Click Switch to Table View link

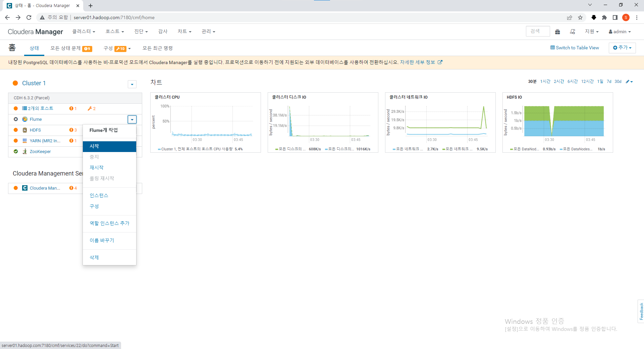(x=575, y=48)
